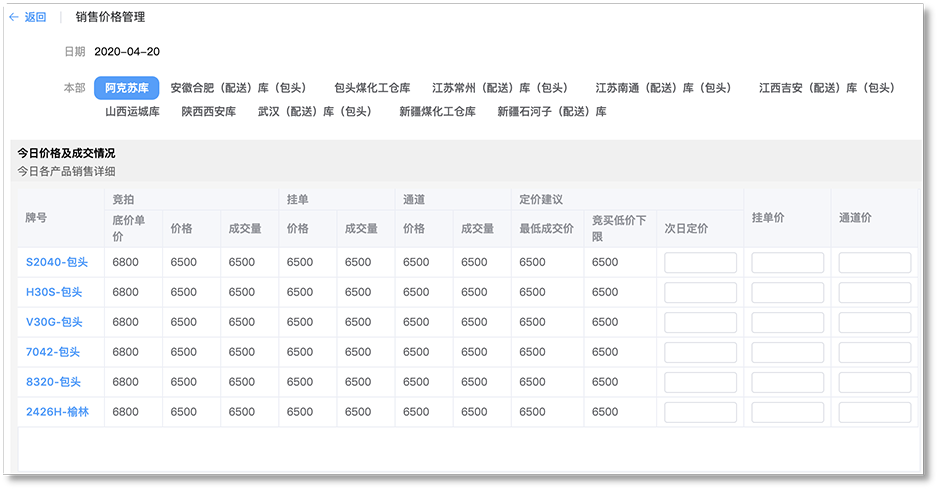Open the 2426H-榆林 product link
This screenshot has height=490, width=940.
pos(57,412)
